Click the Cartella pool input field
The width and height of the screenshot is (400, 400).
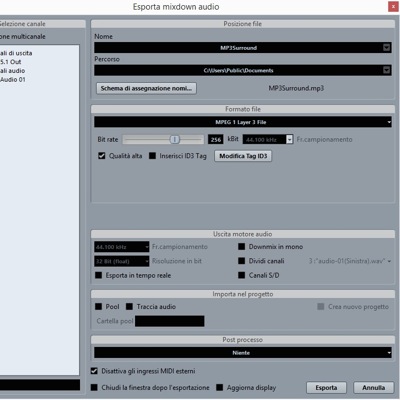[170, 321]
